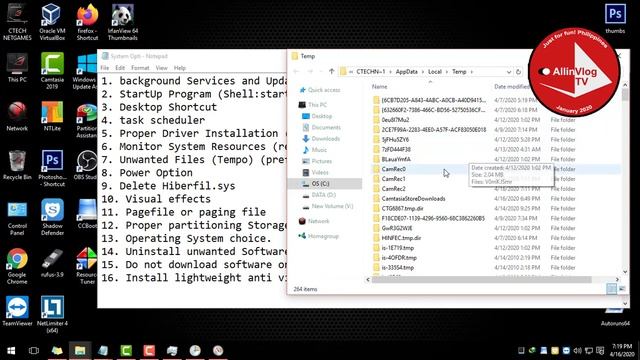Open Task View on the taskbar
The height and width of the screenshot is (360, 640).
(34, 351)
